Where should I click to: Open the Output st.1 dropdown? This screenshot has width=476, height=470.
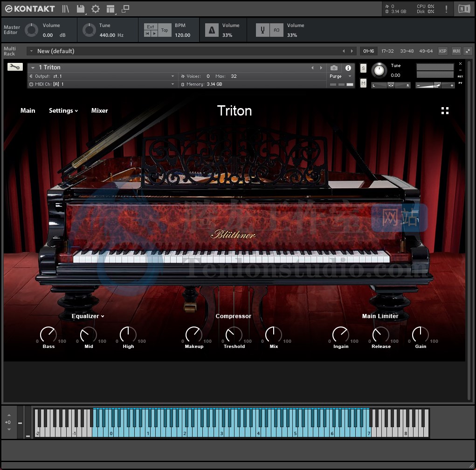101,76
